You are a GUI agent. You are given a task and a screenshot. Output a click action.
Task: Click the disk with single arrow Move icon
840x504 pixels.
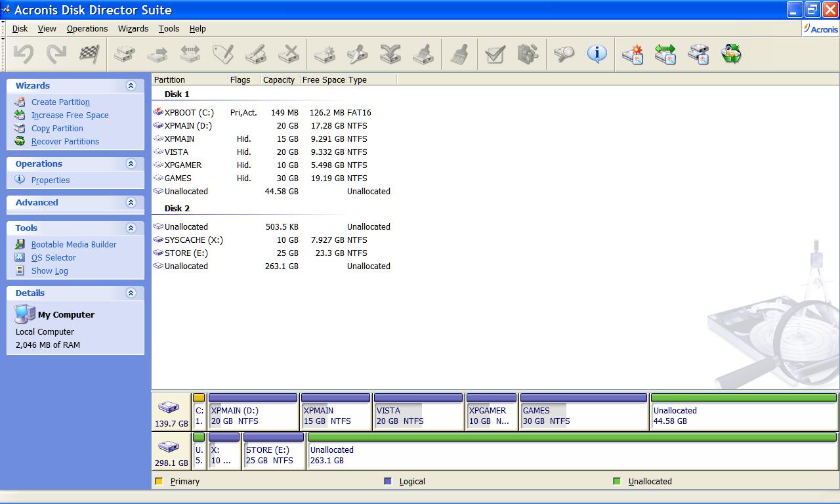click(157, 54)
